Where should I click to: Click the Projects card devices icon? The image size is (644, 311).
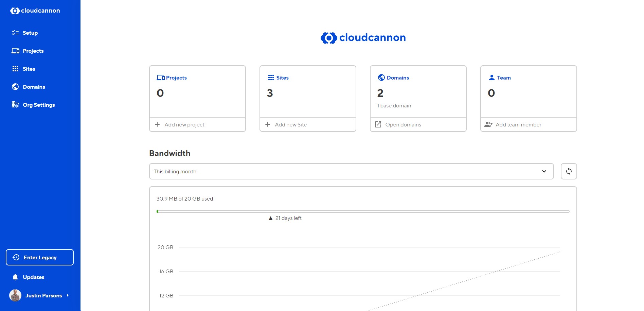tap(161, 77)
